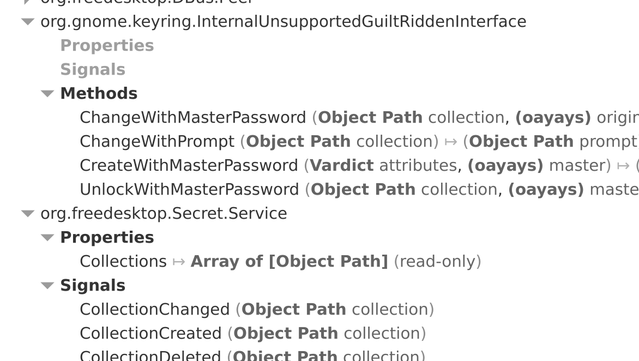Collapse the Properties section under Secret.Service
639x361 pixels.
click(x=47, y=237)
